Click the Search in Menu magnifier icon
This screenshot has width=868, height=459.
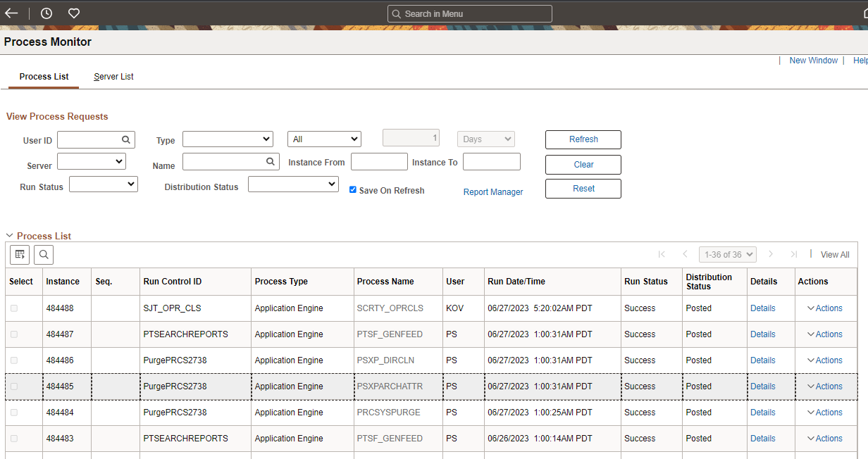click(x=395, y=13)
